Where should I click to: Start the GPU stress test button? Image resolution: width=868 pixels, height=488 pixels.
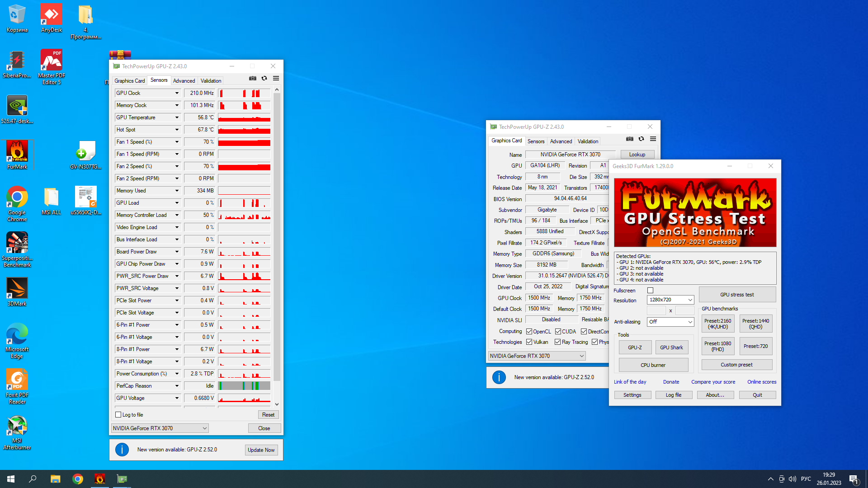click(x=737, y=295)
